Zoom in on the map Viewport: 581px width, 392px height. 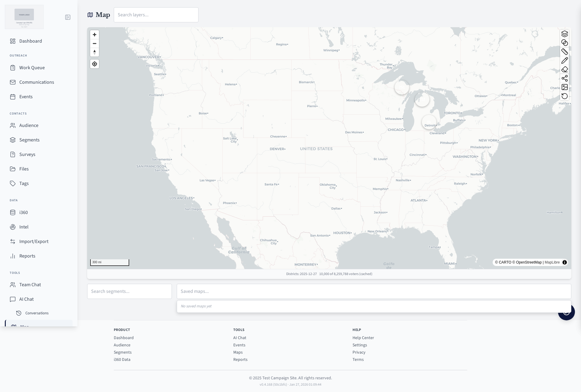(94, 35)
